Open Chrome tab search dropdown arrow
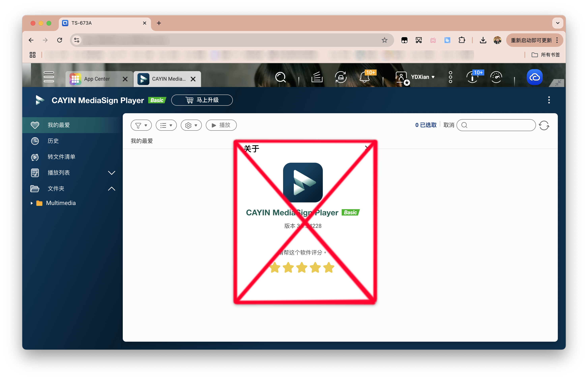Viewport: 588px width, 379px height. [558, 23]
